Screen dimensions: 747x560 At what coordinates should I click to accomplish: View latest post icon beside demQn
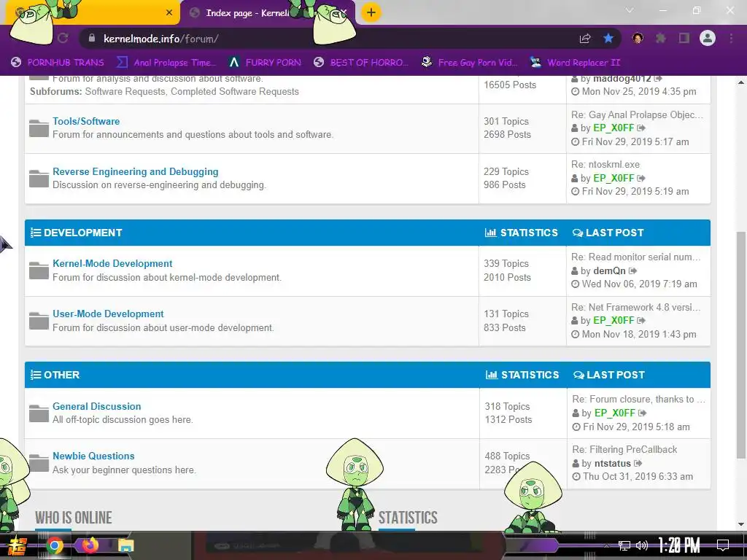click(x=632, y=271)
